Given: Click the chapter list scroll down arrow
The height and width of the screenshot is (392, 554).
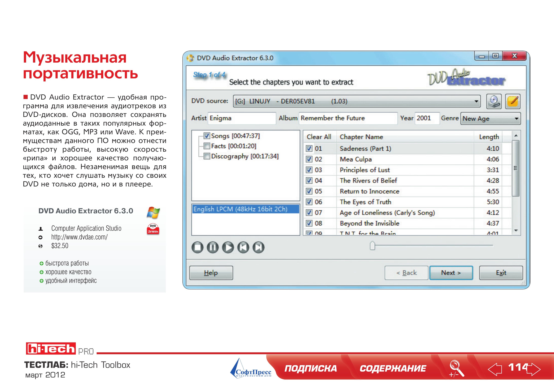Looking at the screenshot, I should pyautogui.click(x=516, y=231).
